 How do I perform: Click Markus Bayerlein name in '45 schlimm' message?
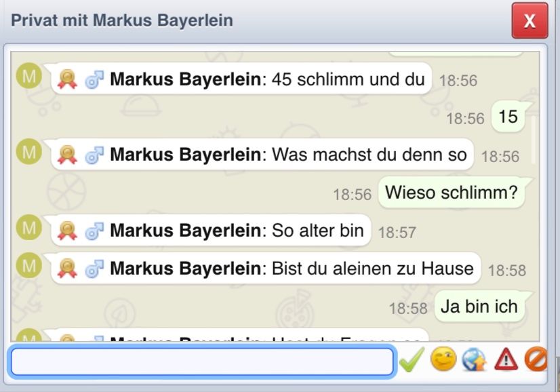(x=186, y=79)
